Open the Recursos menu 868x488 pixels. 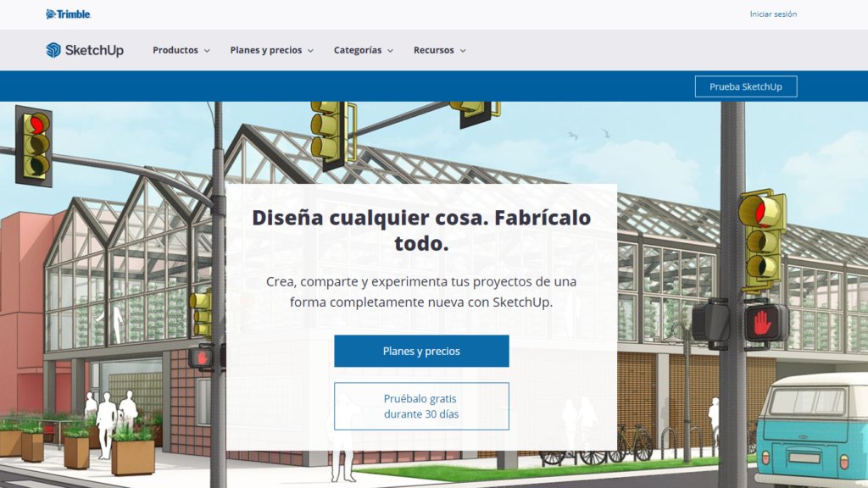[434, 51]
